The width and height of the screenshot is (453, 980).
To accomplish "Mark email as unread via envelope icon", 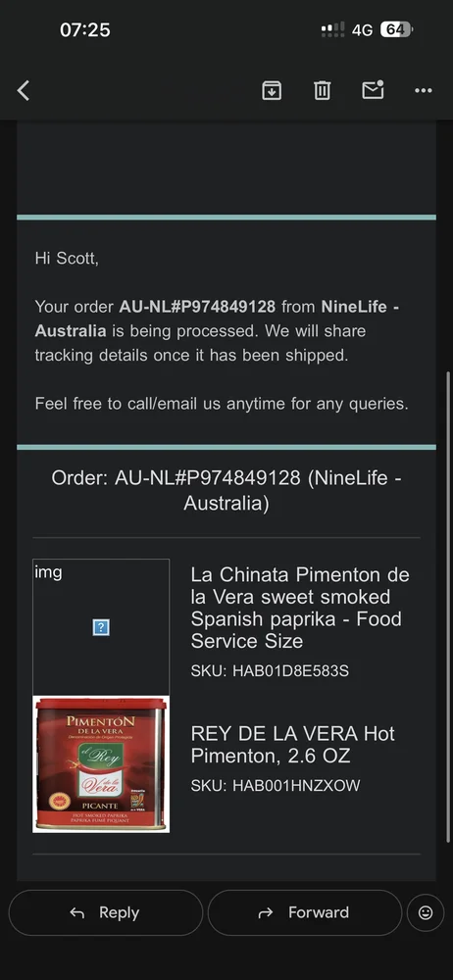I will tap(373, 90).
